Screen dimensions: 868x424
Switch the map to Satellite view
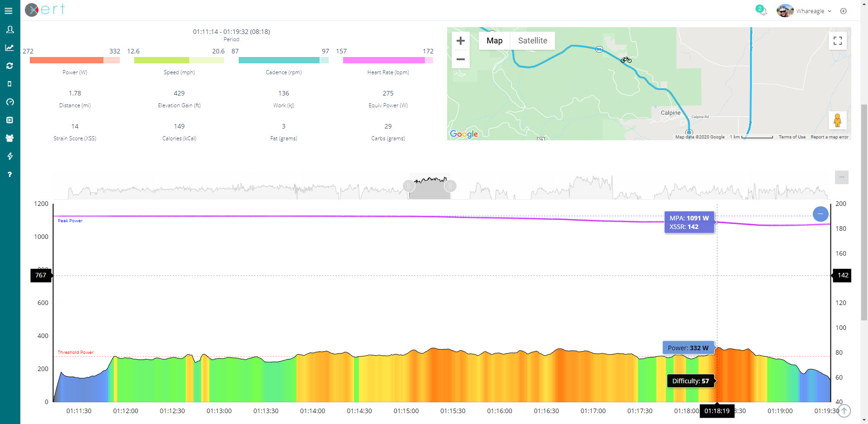point(532,41)
